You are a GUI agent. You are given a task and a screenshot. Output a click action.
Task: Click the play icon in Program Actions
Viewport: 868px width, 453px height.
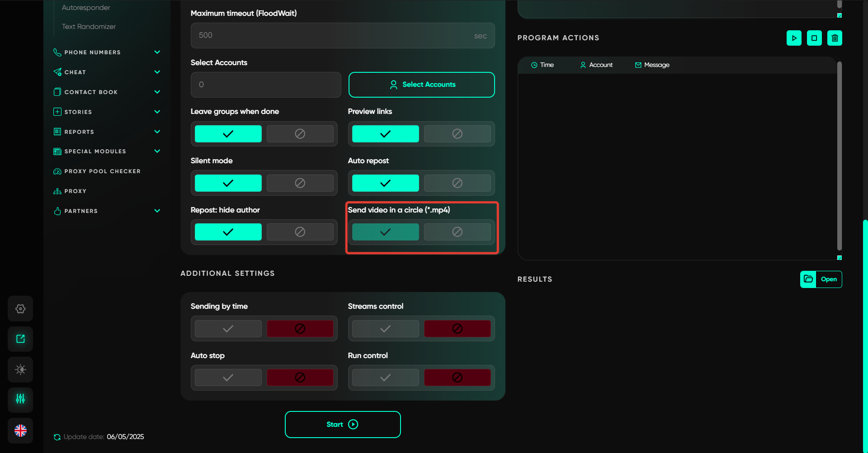point(794,38)
